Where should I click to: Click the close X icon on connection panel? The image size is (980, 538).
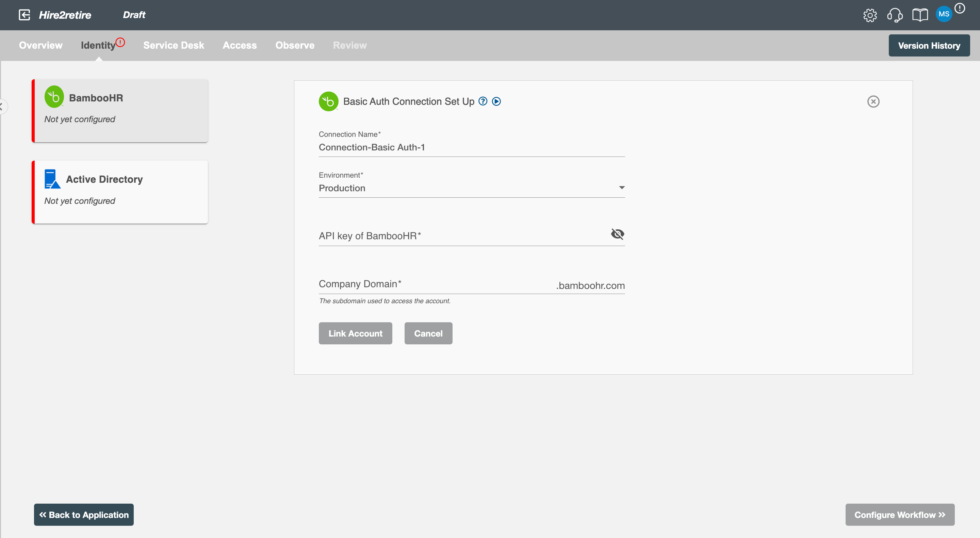pyautogui.click(x=873, y=101)
